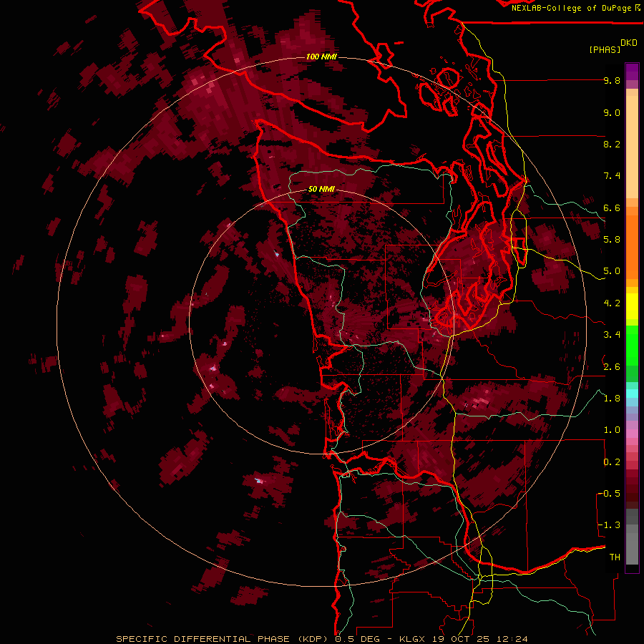The height and width of the screenshot is (644, 644).
Task: Click the SPECIFIC DIFFERENTIAL PHASE (KDP) product title
Action: point(222,639)
